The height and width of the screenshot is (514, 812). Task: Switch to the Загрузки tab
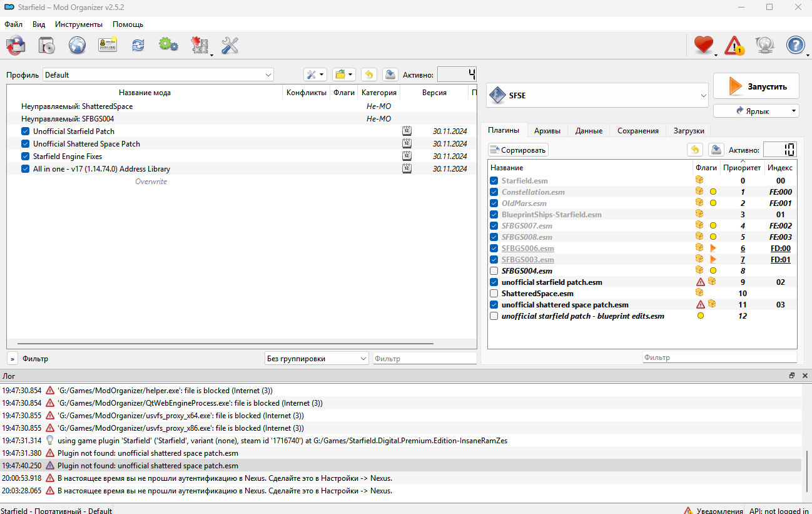click(689, 131)
